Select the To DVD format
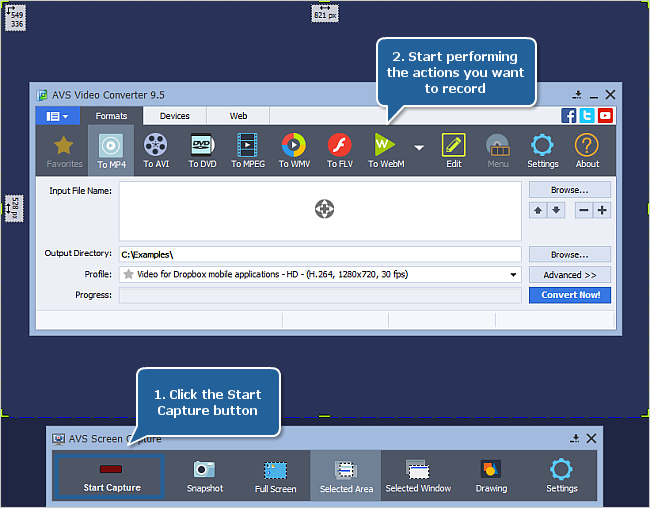This screenshot has height=508, width=650. (202, 151)
